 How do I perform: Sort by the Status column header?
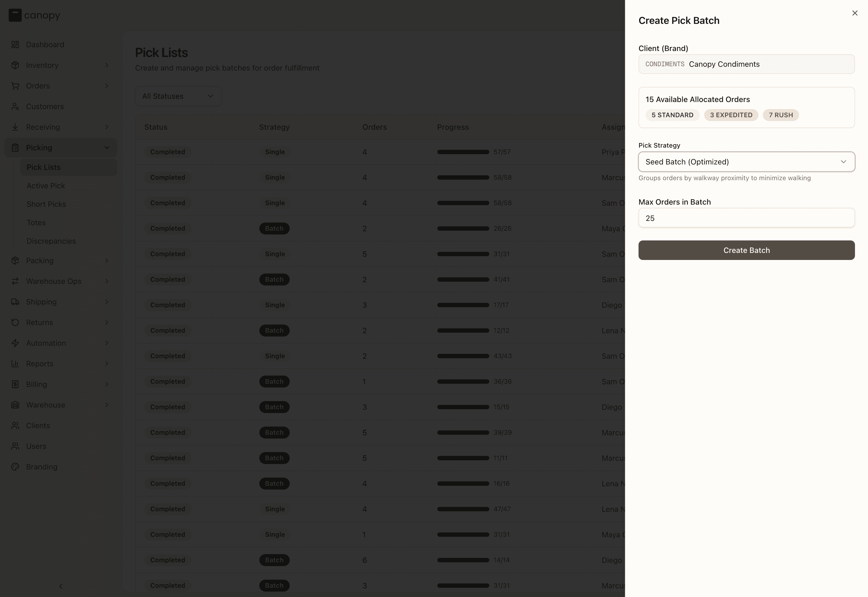tap(156, 127)
